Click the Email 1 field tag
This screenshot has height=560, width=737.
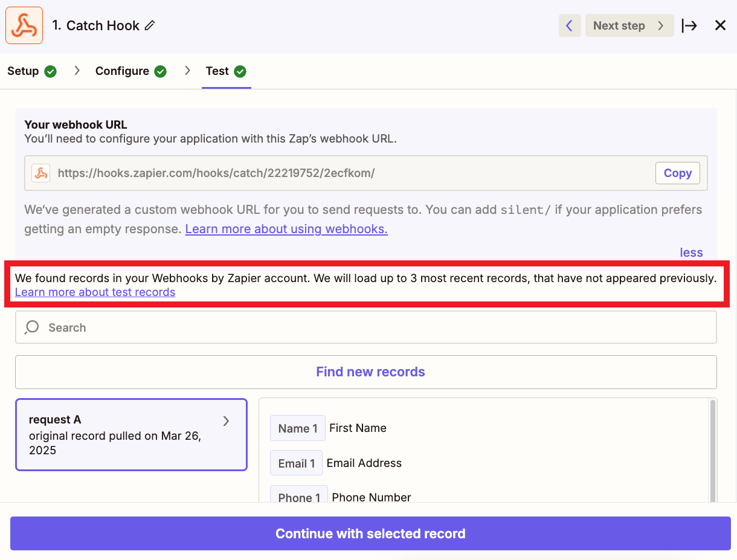(x=296, y=463)
